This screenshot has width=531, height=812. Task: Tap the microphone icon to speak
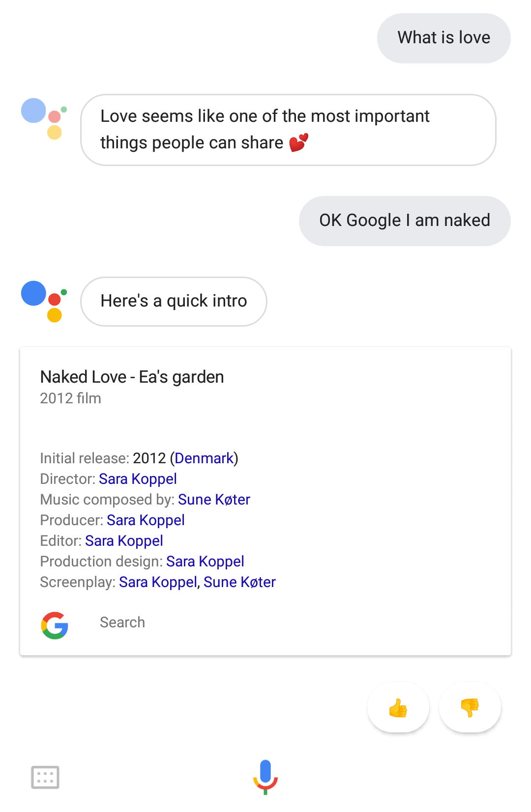point(265,777)
